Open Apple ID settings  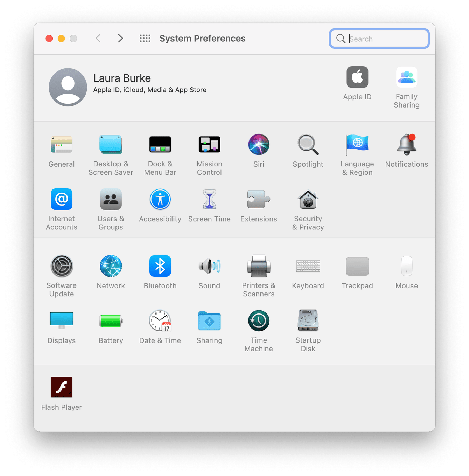point(357,77)
